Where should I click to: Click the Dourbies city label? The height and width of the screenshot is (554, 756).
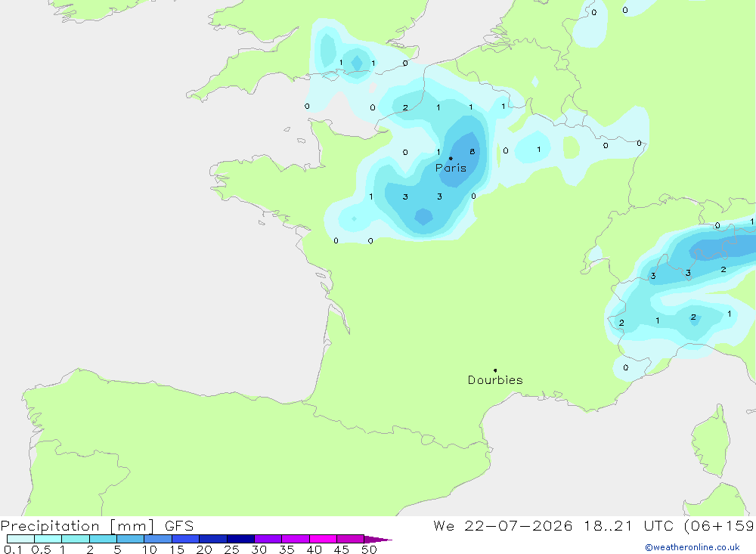[495, 380]
